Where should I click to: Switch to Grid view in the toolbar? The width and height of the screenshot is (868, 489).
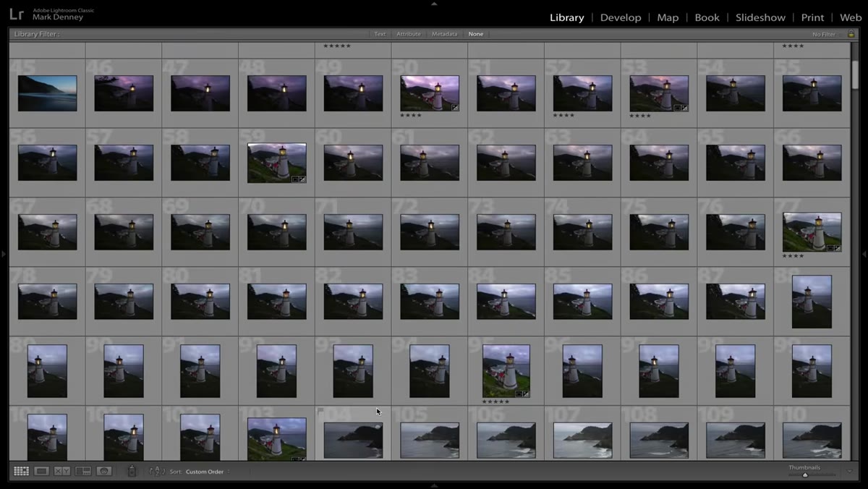[x=21, y=471]
